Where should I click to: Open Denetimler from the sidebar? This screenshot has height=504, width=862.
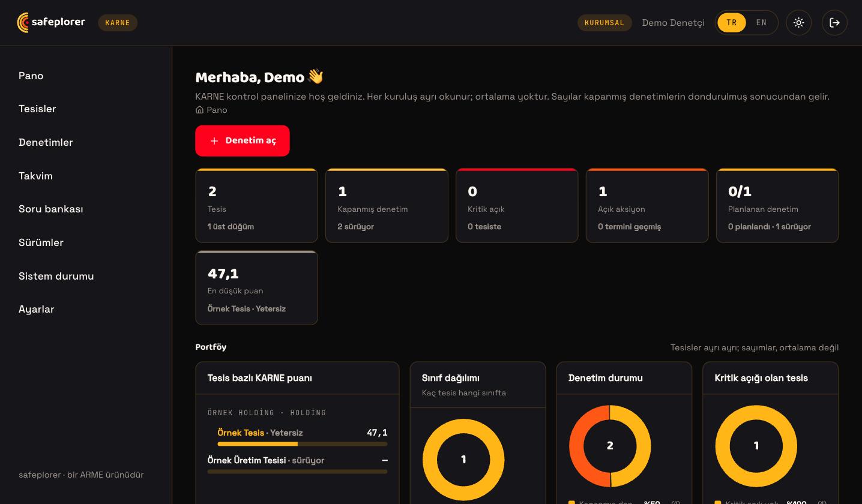click(46, 142)
